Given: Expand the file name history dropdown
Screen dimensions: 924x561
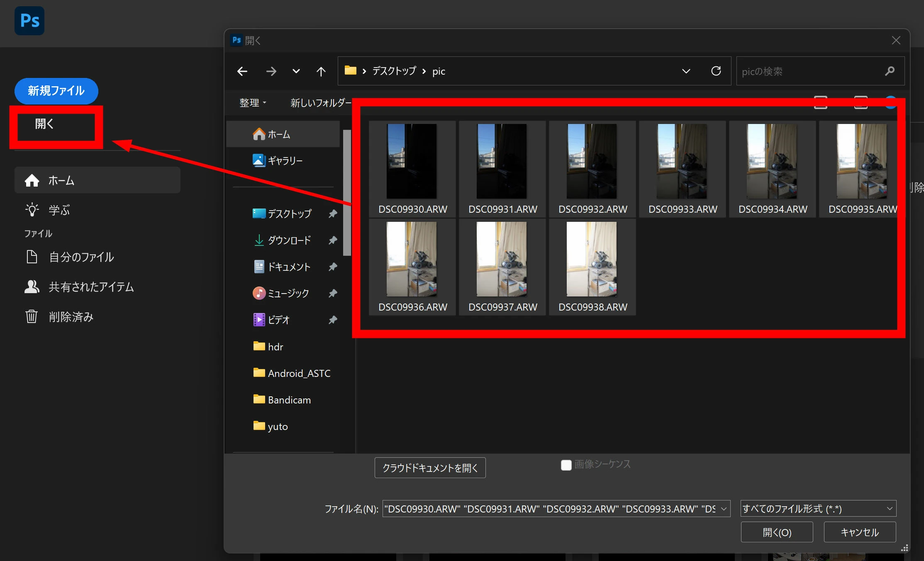Looking at the screenshot, I should point(724,509).
